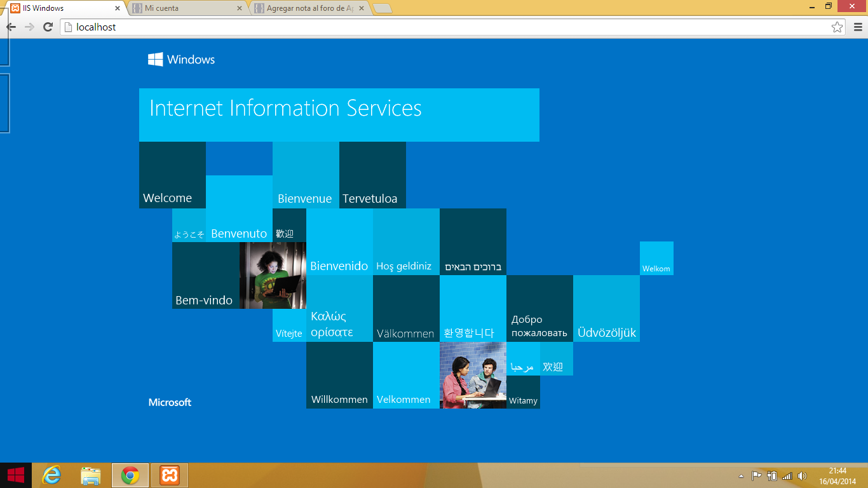Viewport: 868px width, 488px height.
Task: Click the Hebrew ברוכים הבאים tile
Action: point(473,241)
